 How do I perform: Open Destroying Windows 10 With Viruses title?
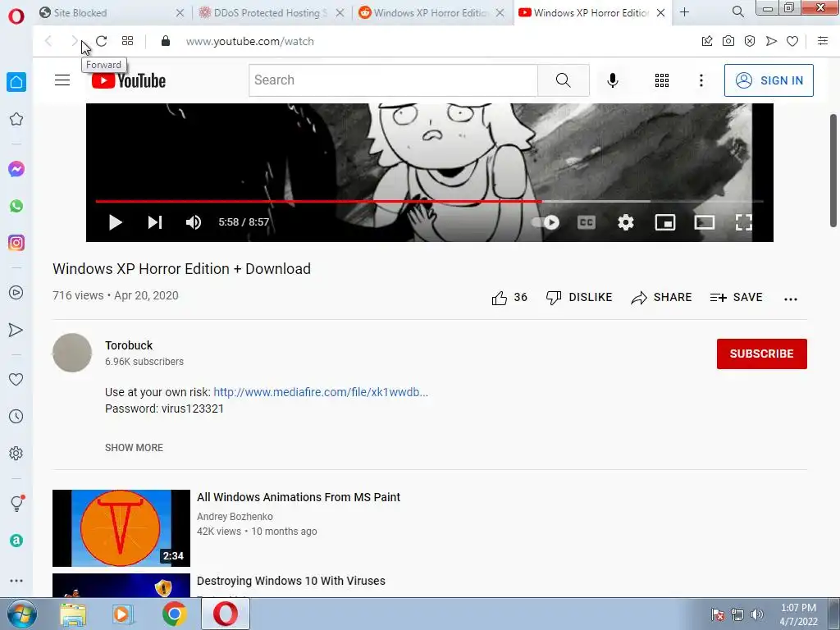tap(291, 581)
